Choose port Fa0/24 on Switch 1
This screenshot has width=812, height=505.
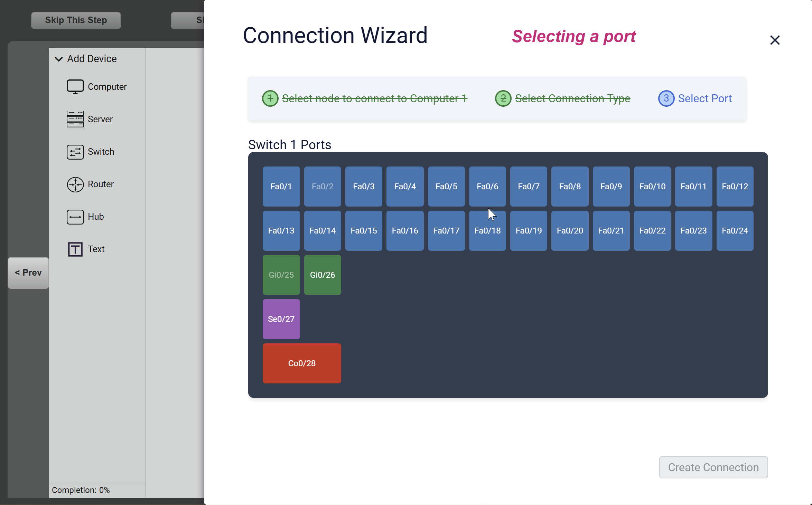pyautogui.click(x=735, y=231)
